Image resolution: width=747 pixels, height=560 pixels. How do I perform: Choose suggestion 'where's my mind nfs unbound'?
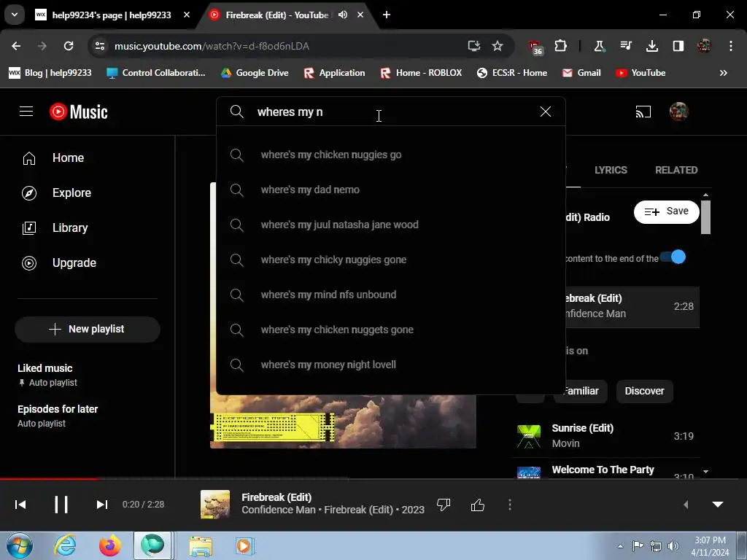(x=391, y=295)
